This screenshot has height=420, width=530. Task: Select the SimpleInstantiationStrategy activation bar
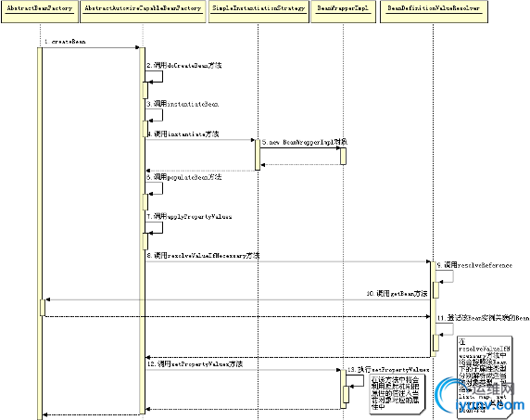[258, 155]
